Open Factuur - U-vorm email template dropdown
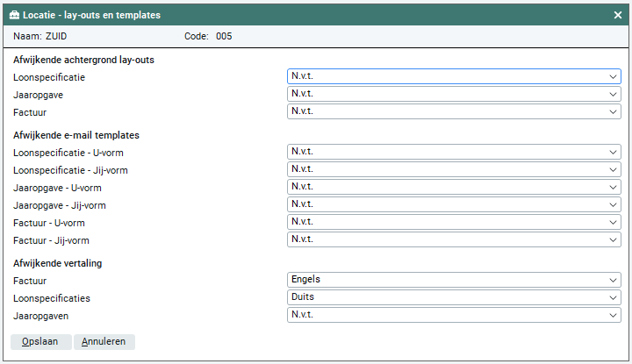The height and width of the screenshot is (364, 632). coord(453,222)
